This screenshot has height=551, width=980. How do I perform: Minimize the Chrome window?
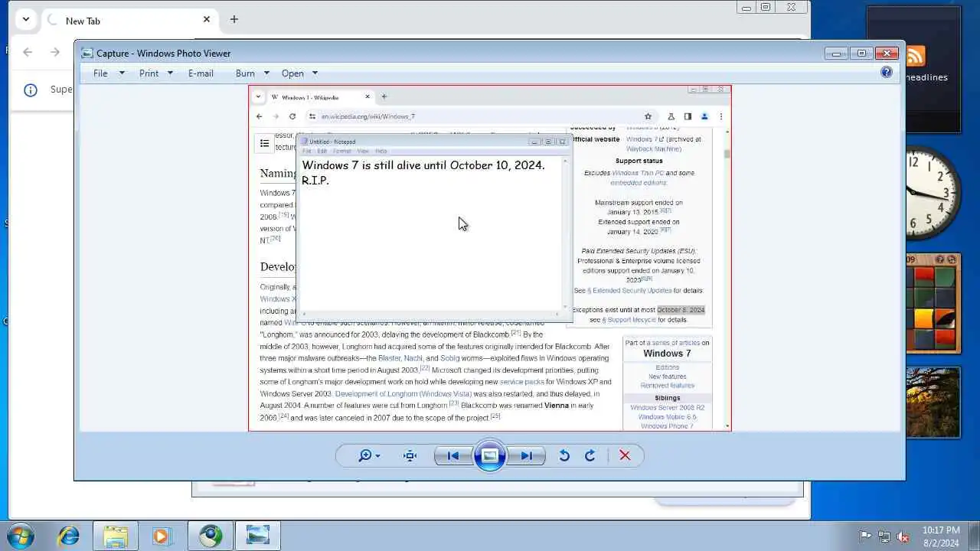click(747, 7)
